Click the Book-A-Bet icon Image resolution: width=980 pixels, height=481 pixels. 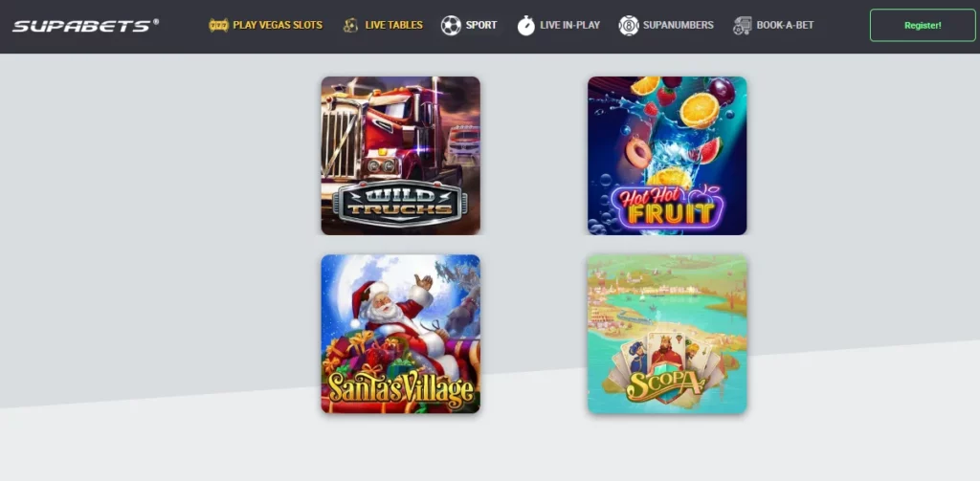743,26
